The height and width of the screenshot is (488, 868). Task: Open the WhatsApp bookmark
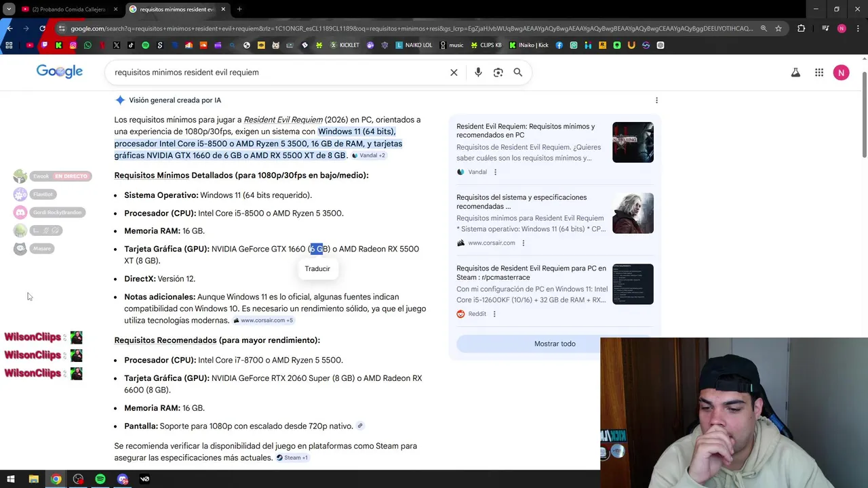point(87,45)
